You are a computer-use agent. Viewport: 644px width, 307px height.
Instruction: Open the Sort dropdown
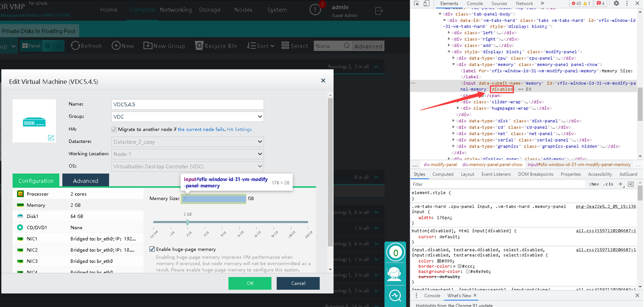coord(260,46)
